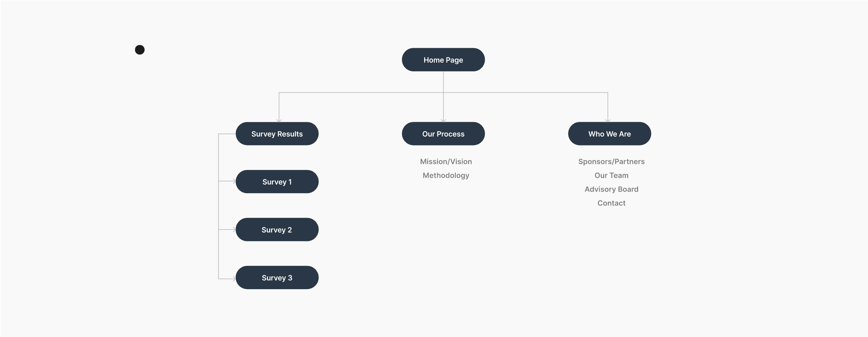868x337 pixels.
Task: Open the Survey 3 node
Action: 277,277
